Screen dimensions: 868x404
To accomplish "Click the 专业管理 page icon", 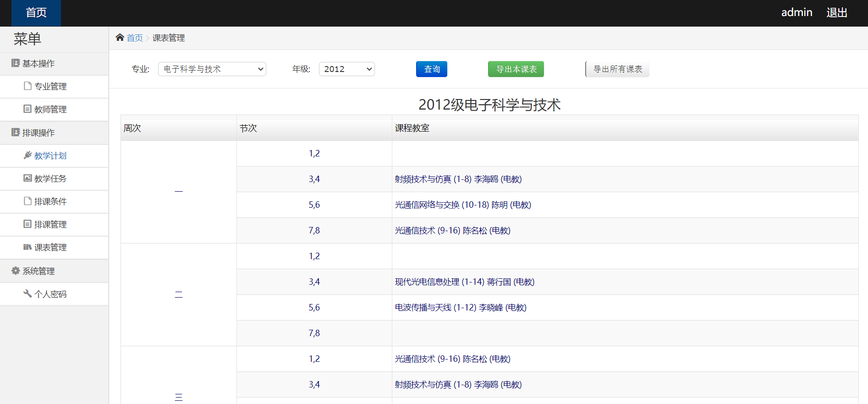I will (x=27, y=86).
